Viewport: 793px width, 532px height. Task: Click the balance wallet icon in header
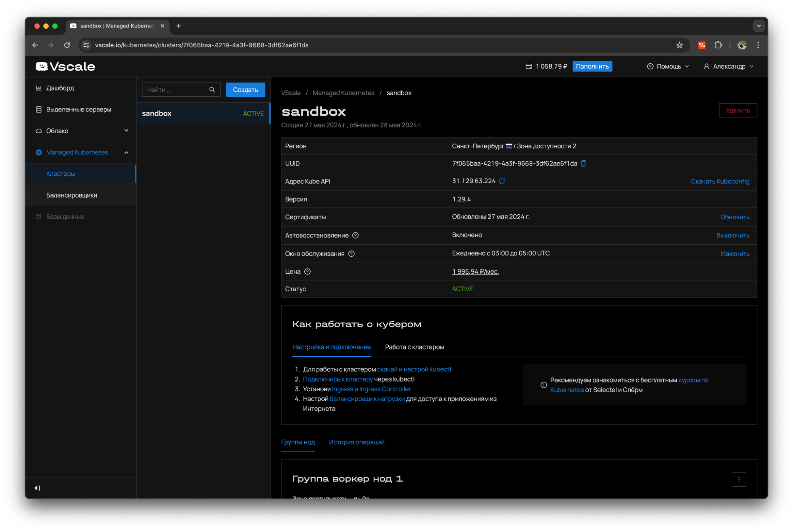pos(529,66)
